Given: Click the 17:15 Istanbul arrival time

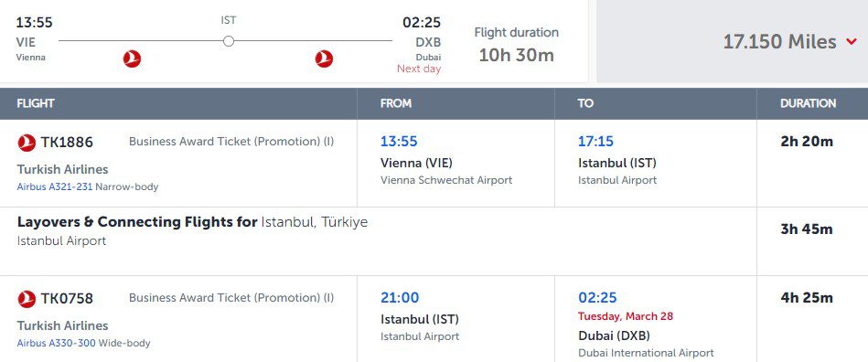Looking at the screenshot, I should coord(595,141).
